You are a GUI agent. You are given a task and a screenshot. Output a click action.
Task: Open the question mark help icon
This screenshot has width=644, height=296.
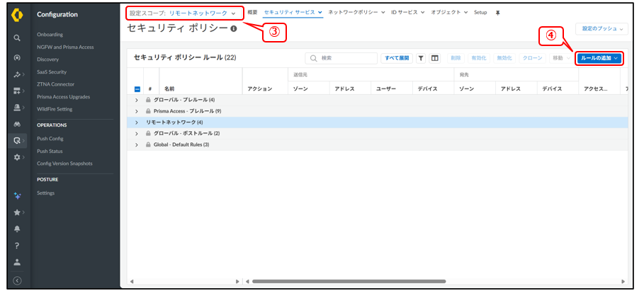(x=17, y=246)
